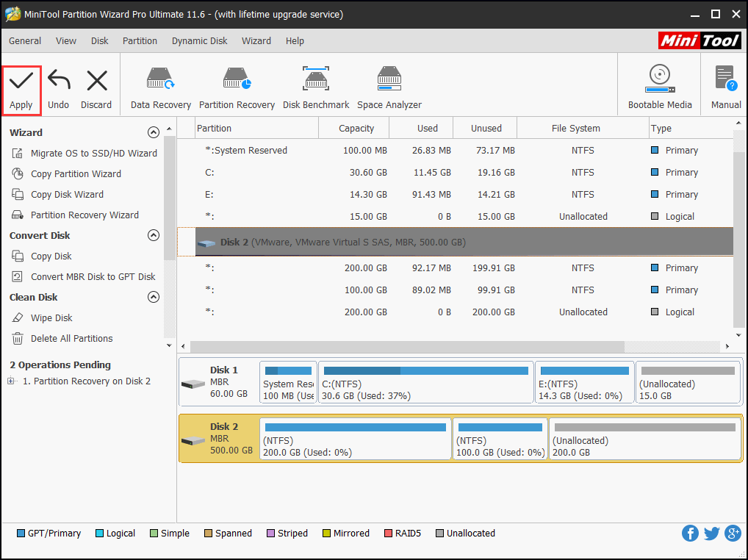The width and height of the screenshot is (748, 560).
Task: Click the Delete All Partitions trash icon
Action: click(18, 338)
